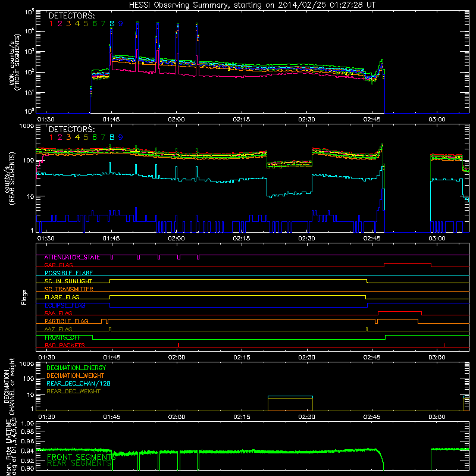Click REAR SEGMENTS legend in livetime plot
The image size is (476, 476).
[x=79, y=464]
